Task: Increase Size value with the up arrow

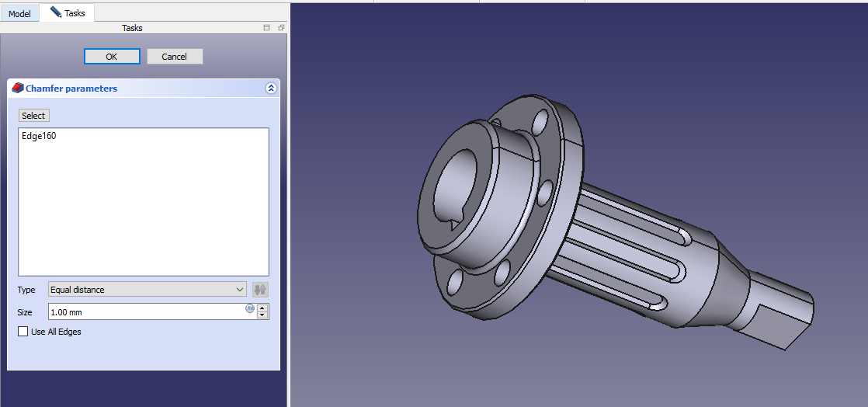Action: pyautogui.click(x=262, y=308)
